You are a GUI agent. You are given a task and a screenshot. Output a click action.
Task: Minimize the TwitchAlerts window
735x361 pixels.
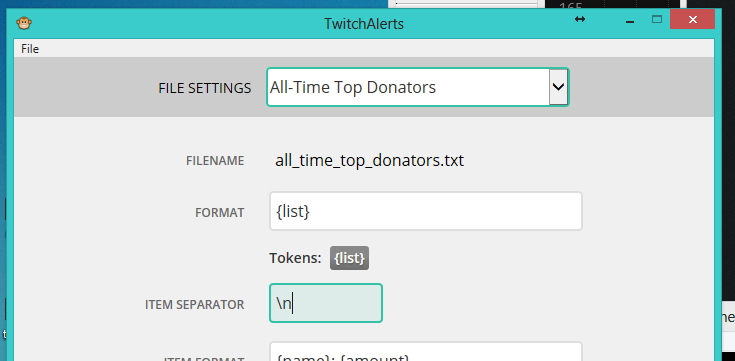click(630, 21)
